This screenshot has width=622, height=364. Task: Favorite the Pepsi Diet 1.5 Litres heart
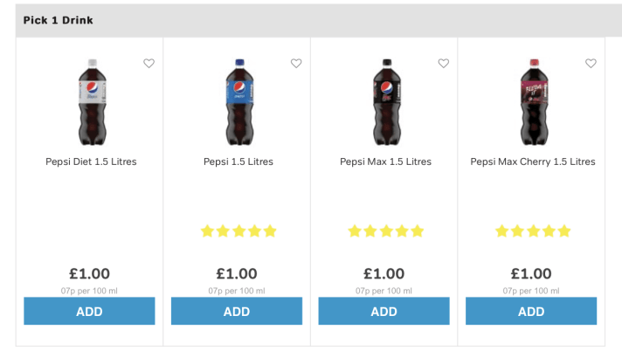[149, 64]
